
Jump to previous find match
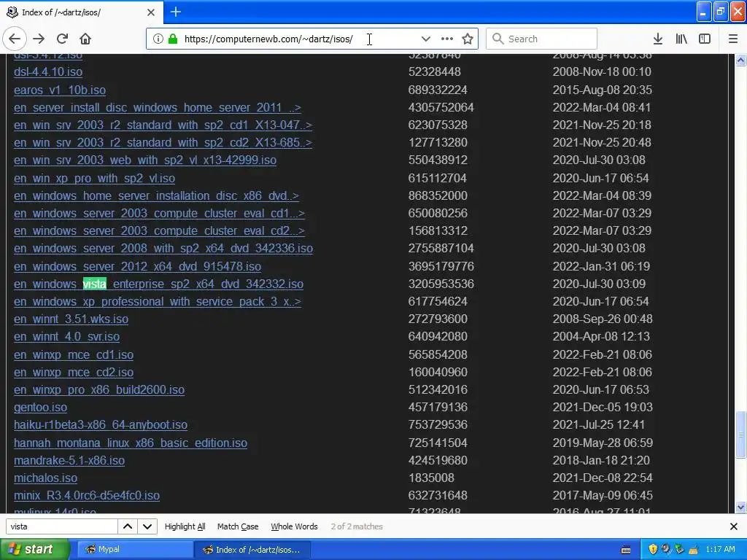pyautogui.click(x=128, y=526)
